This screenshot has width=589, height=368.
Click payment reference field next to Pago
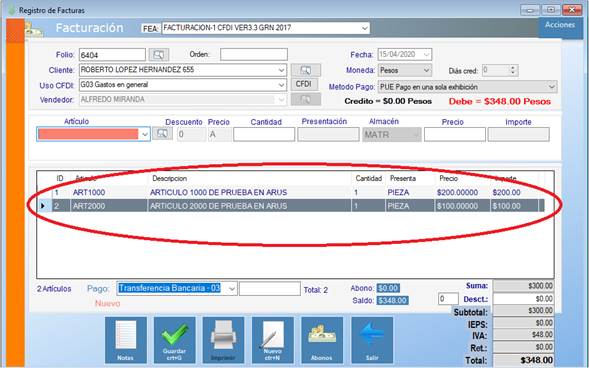[270, 289]
